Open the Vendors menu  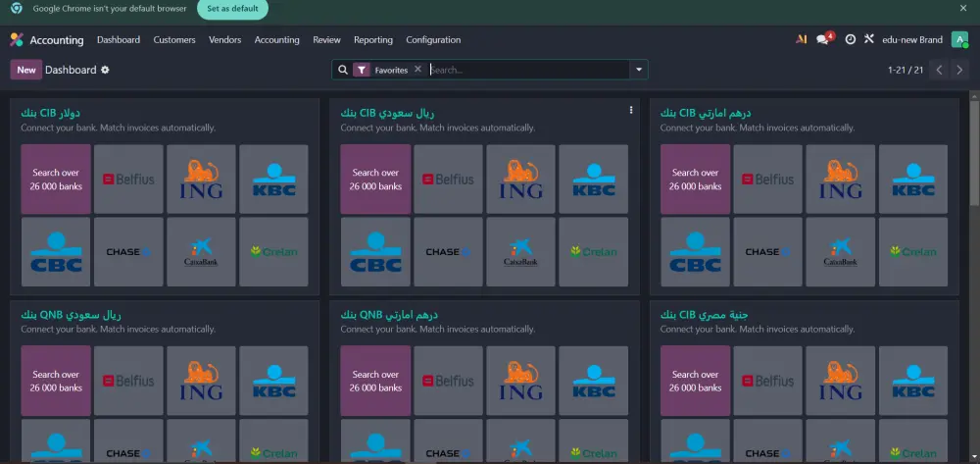[225, 39]
